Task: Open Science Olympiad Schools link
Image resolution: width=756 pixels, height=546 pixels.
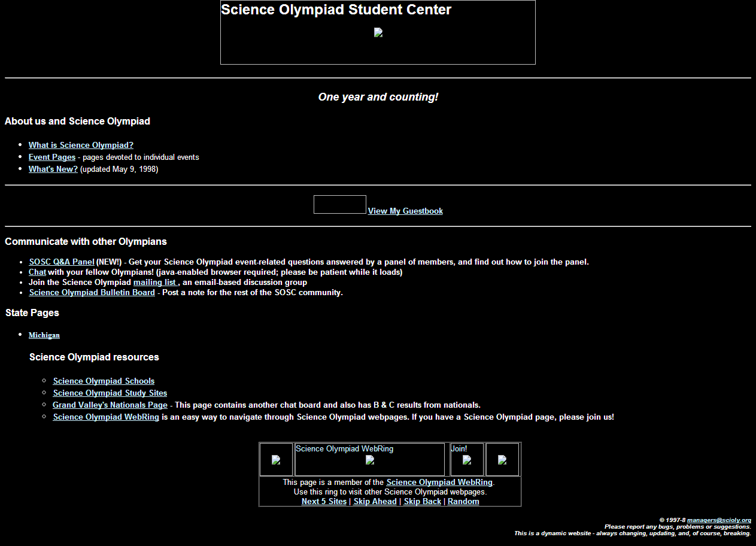Action: (x=104, y=381)
